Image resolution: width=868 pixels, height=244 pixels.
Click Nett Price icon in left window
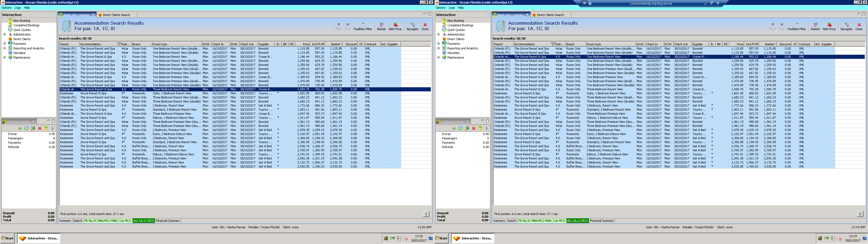point(395,25)
